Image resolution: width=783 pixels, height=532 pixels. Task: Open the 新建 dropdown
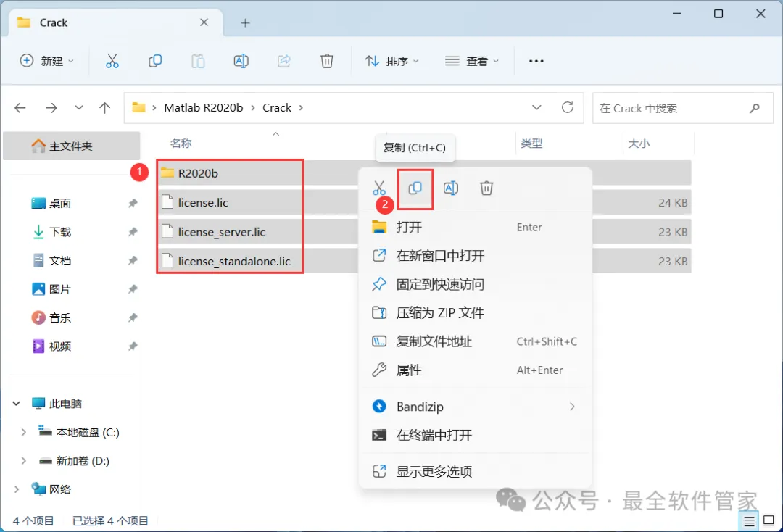pos(47,61)
